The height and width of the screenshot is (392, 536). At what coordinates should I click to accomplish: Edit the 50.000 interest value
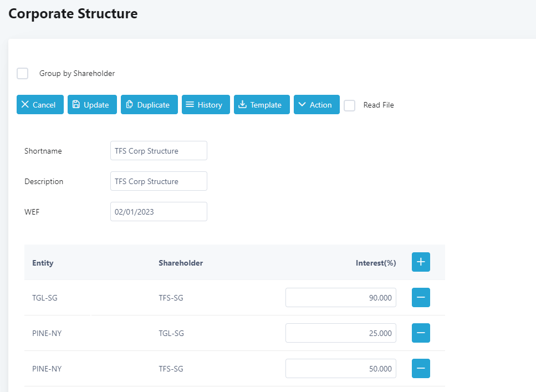click(340, 369)
